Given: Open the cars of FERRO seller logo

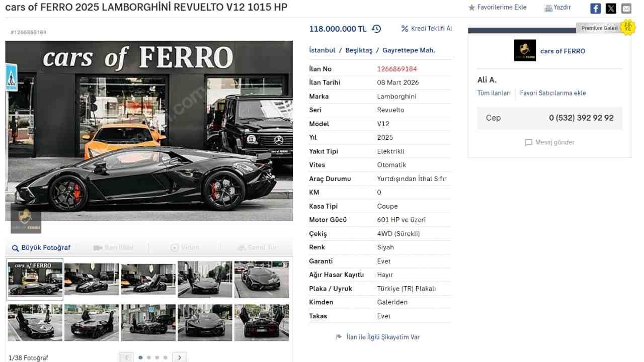Looking at the screenshot, I should pos(525,50).
